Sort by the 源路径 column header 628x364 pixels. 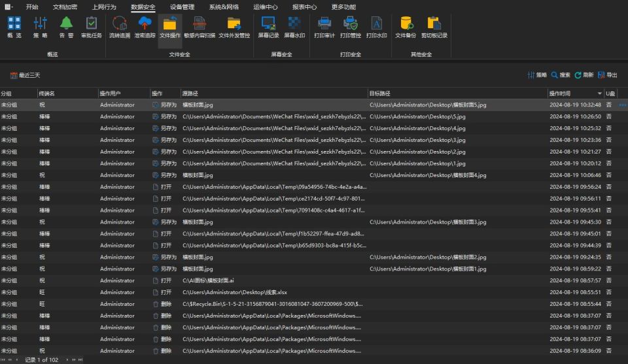tap(274, 93)
